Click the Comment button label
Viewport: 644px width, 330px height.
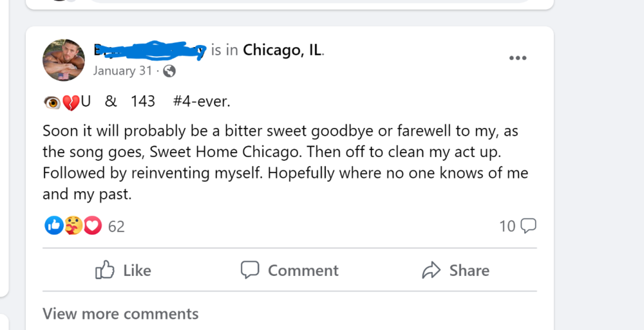tap(303, 270)
